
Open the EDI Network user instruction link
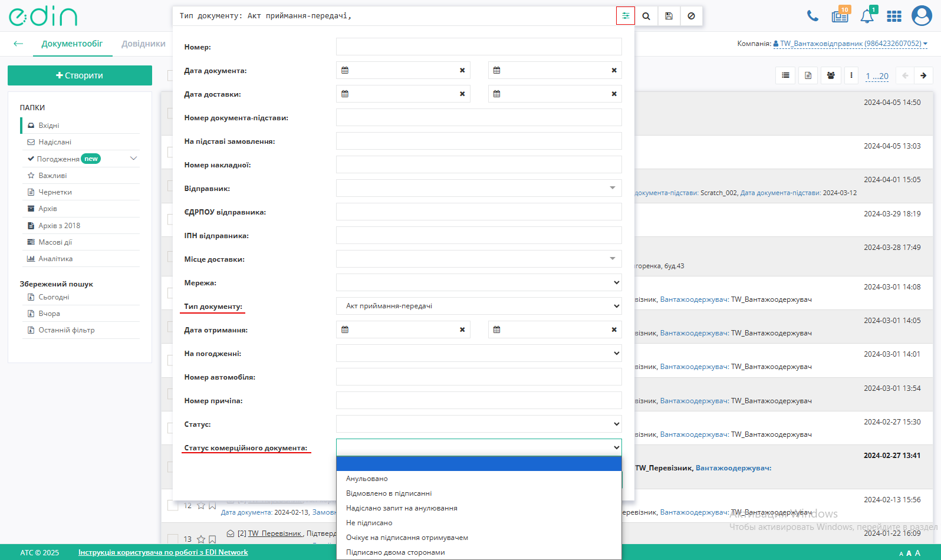click(163, 552)
